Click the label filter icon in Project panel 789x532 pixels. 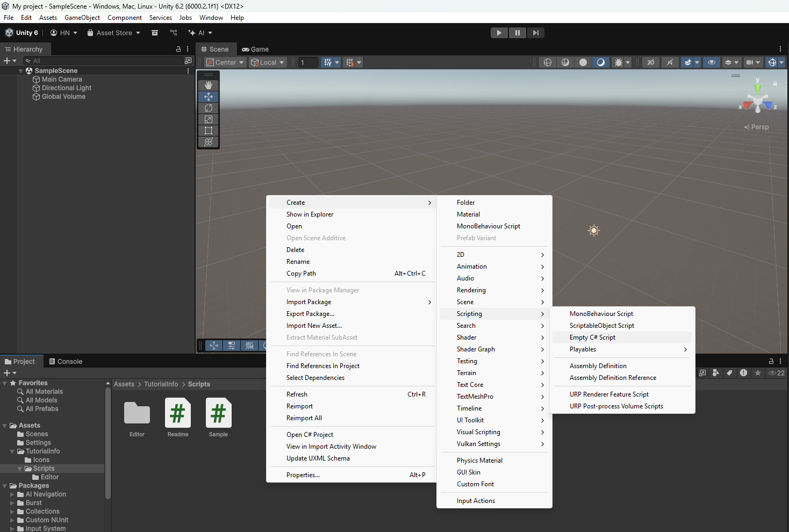coord(729,372)
